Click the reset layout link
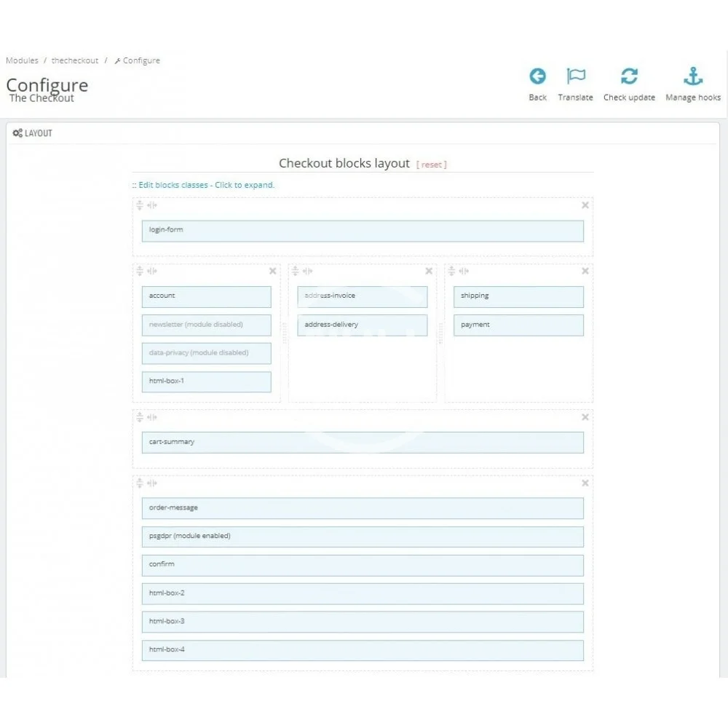The height and width of the screenshot is (728, 728). point(431,165)
